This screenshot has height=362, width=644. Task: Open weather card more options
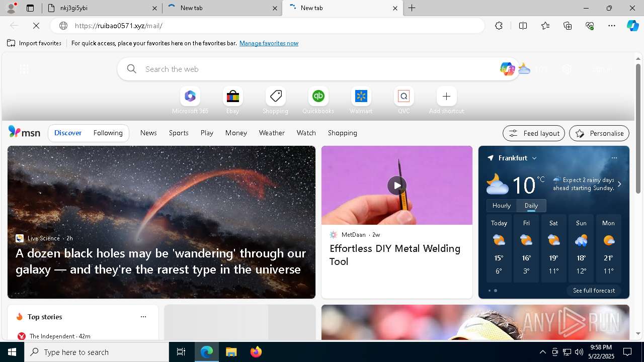(614, 158)
